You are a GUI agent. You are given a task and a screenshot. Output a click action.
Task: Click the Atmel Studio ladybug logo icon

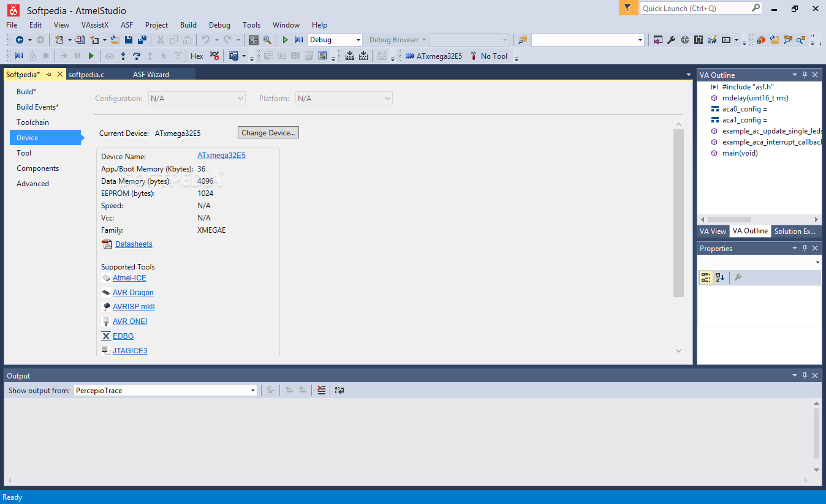[x=13, y=9]
